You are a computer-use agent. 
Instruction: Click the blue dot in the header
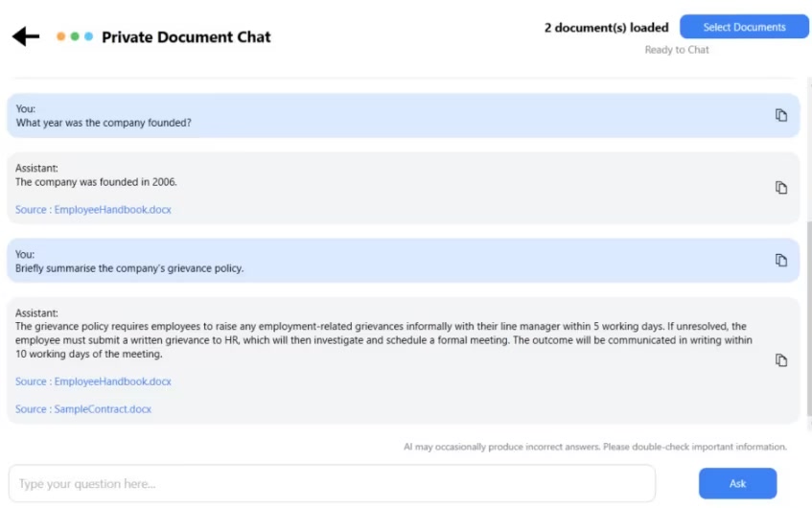(88, 36)
